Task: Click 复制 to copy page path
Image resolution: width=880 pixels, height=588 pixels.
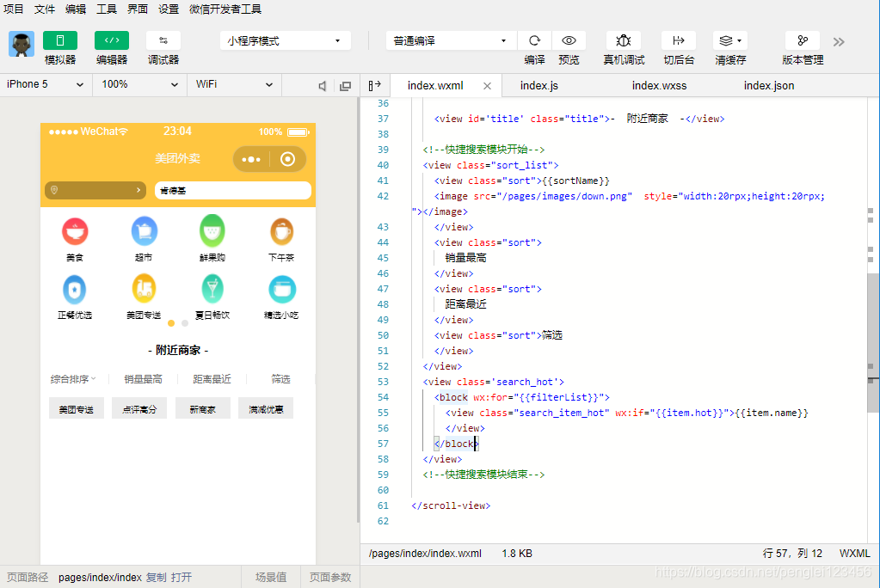Action: click(156, 578)
